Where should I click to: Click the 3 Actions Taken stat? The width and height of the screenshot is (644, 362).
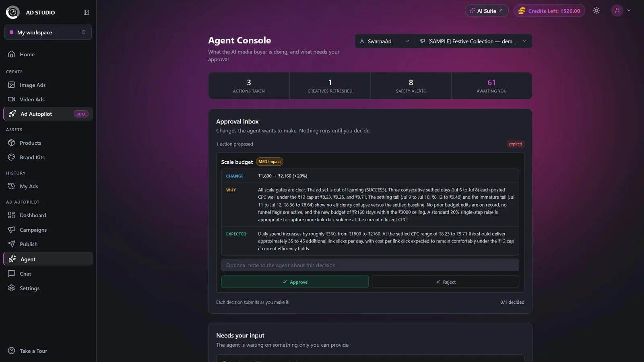249,86
